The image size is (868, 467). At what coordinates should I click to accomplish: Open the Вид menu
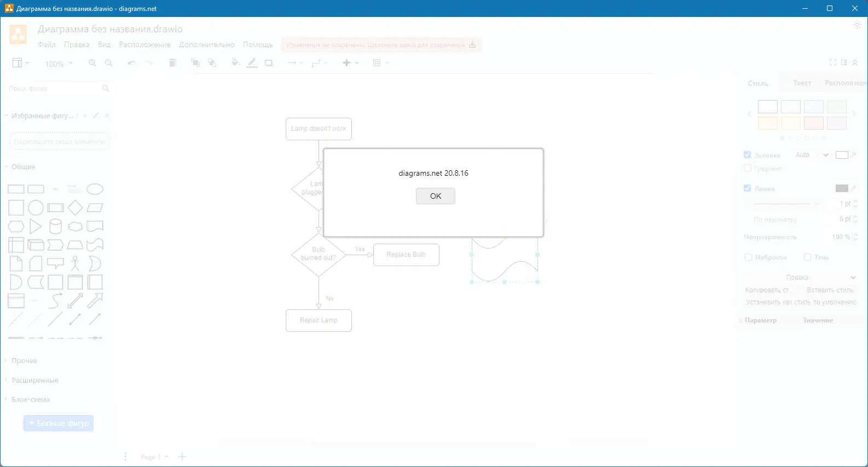point(104,45)
